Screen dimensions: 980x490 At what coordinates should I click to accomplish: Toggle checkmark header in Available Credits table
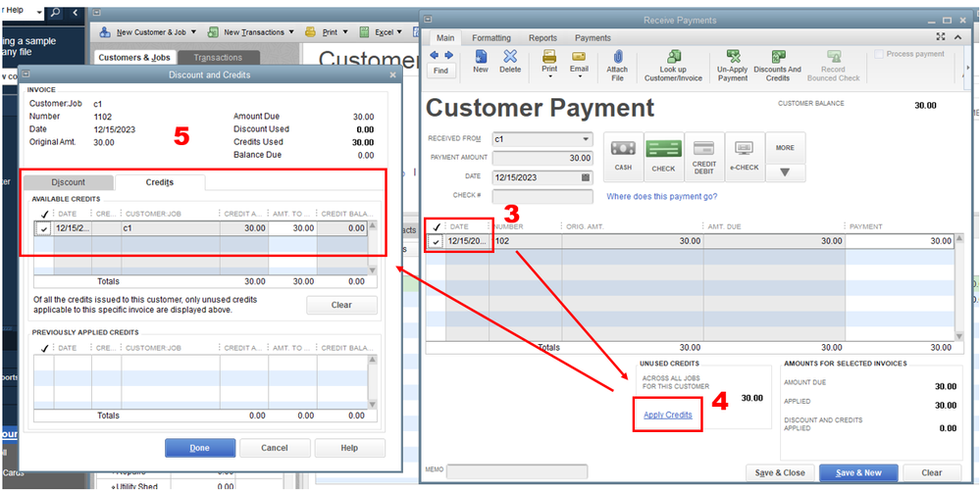pos(43,214)
